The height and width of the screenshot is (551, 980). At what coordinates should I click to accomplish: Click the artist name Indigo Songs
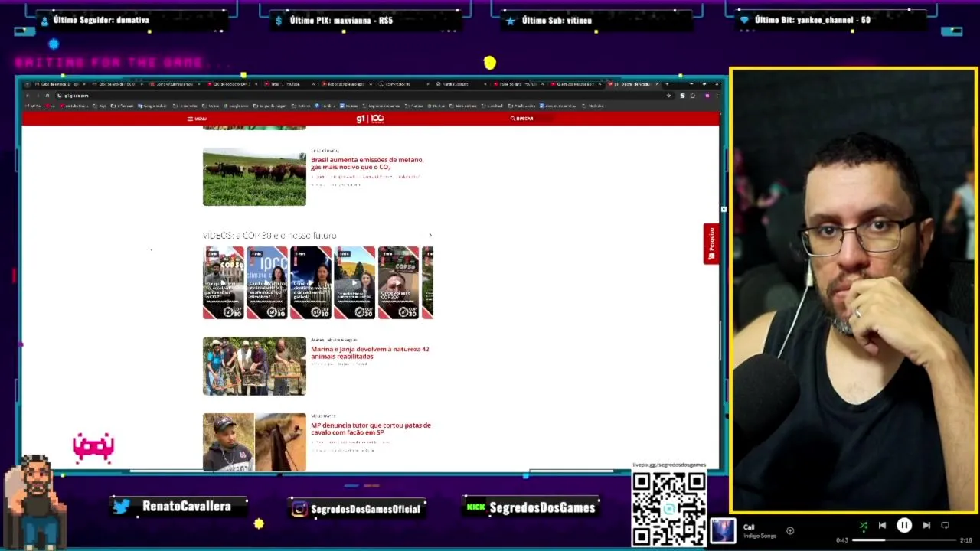(759, 536)
